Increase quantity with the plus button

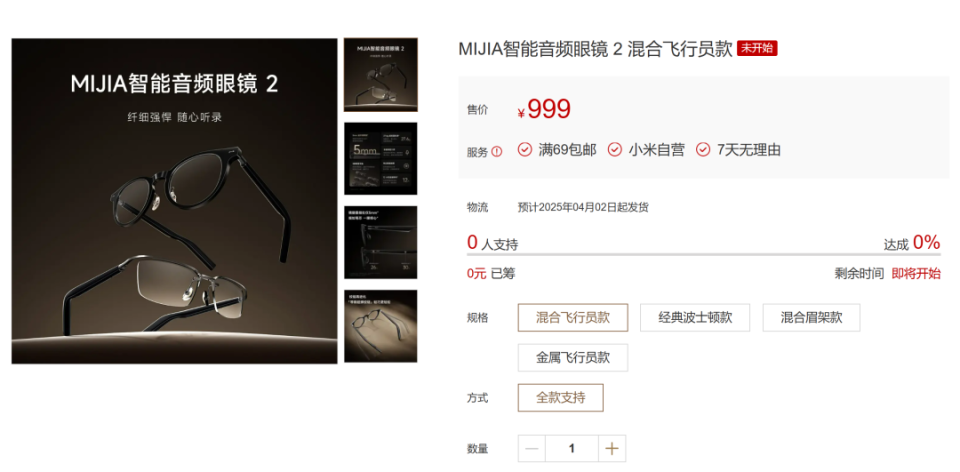pos(612,449)
